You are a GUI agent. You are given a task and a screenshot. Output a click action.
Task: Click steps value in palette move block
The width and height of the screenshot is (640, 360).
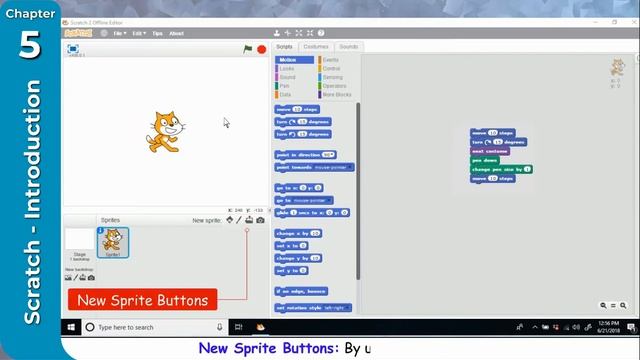(297, 109)
